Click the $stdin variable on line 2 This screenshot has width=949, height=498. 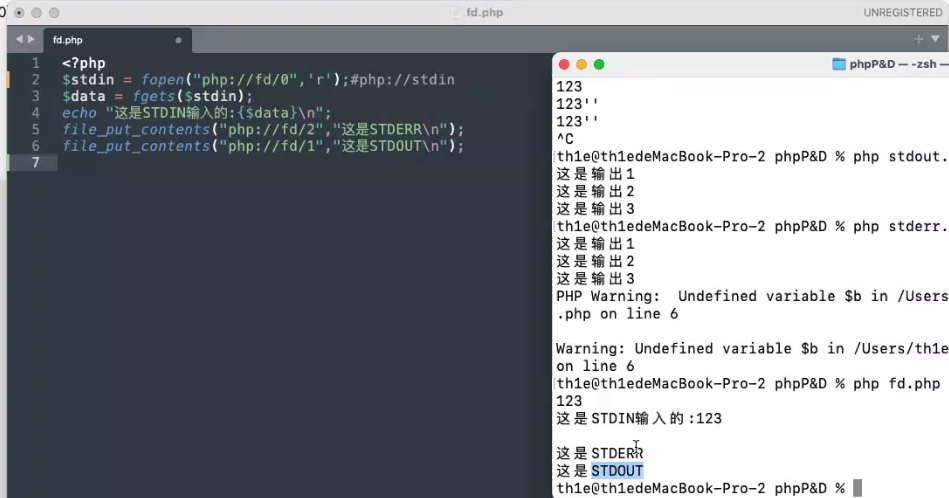[x=88, y=80]
